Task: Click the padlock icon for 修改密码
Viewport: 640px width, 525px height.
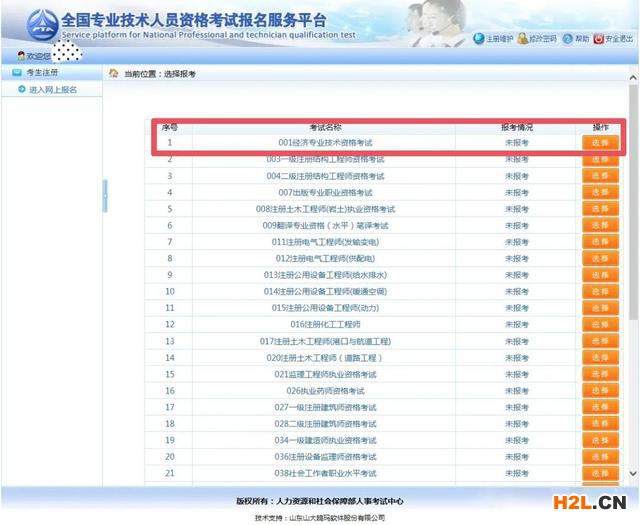Action: tap(521, 39)
